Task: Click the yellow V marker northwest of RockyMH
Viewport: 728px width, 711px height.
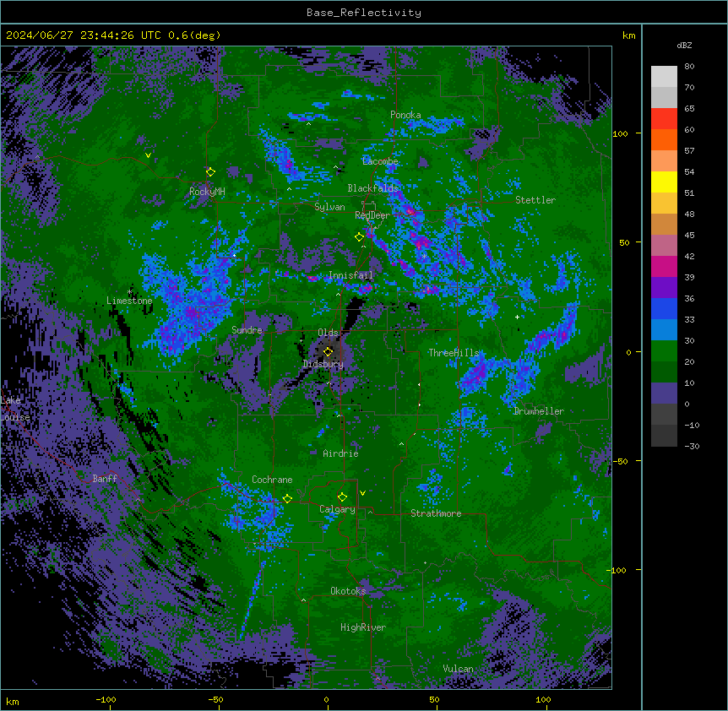Action: (148, 155)
